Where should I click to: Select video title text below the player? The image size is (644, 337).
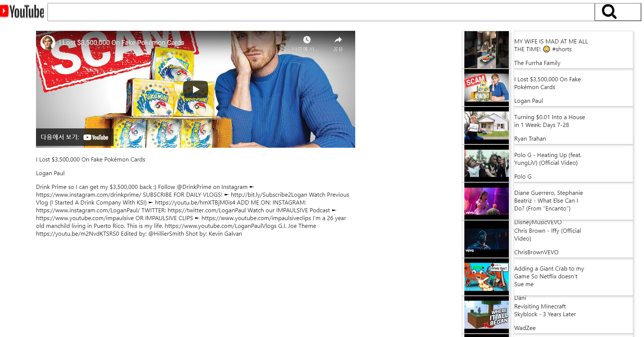tap(91, 160)
